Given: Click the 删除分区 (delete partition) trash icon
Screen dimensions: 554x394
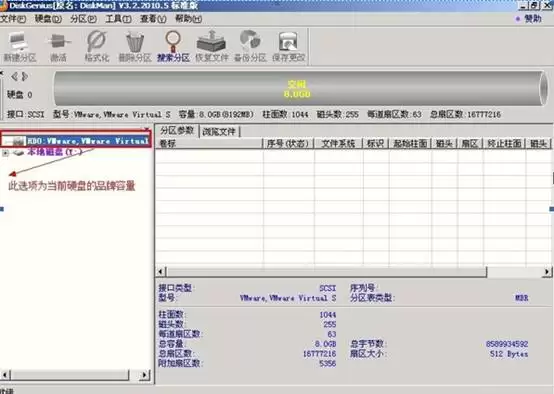Looking at the screenshot, I should tap(135, 47).
